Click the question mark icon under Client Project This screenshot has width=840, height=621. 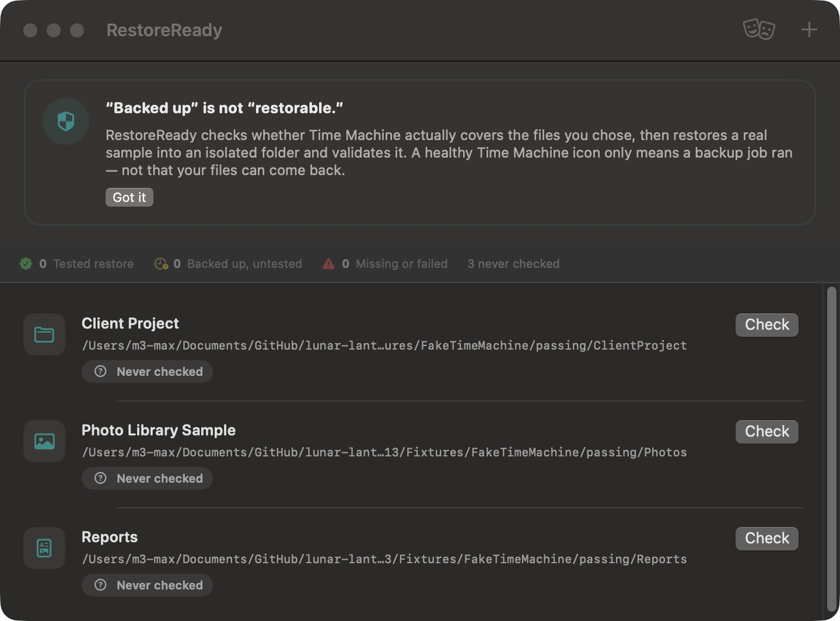coord(100,372)
